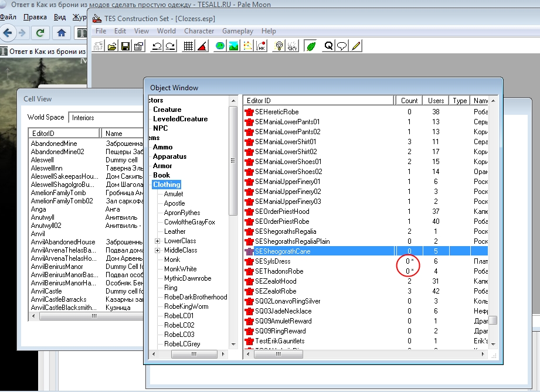The height and width of the screenshot is (392, 540).
Task: Click the greyed Version Control toolbar icon
Action: (99, 46)
